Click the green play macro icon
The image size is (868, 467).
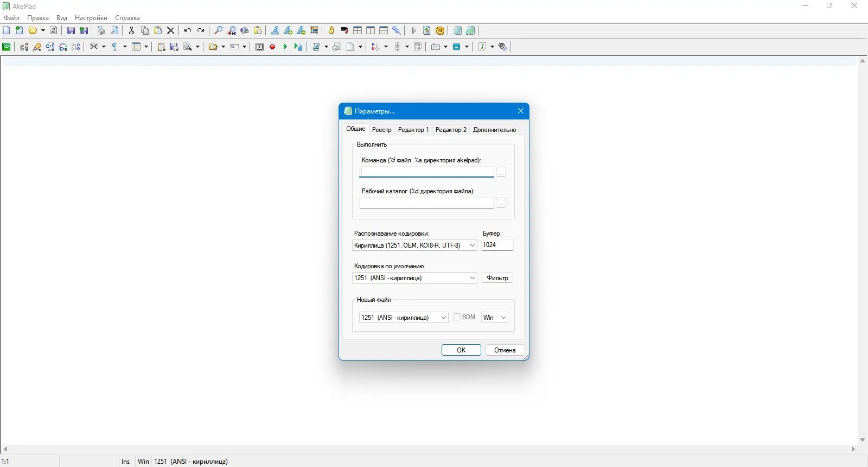[285, 47]
